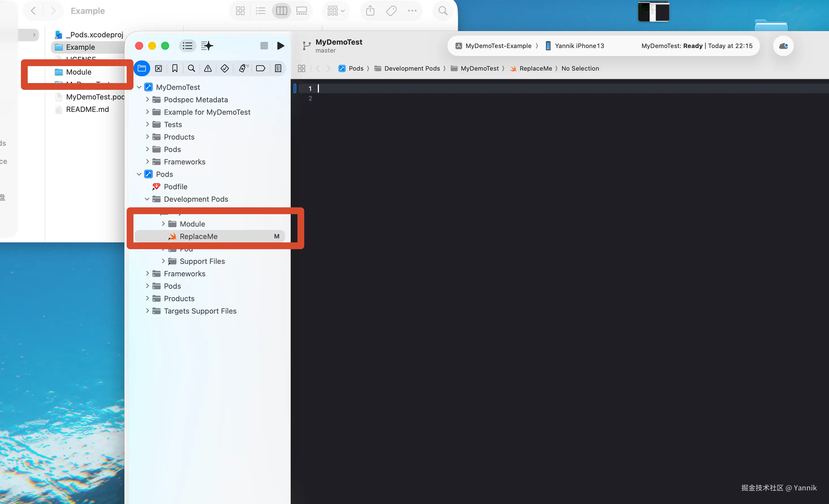The height and width of the screenshot is (504, 829).
Task: Toggle the Xcode navigator sidebar
Action: [187, 46]
